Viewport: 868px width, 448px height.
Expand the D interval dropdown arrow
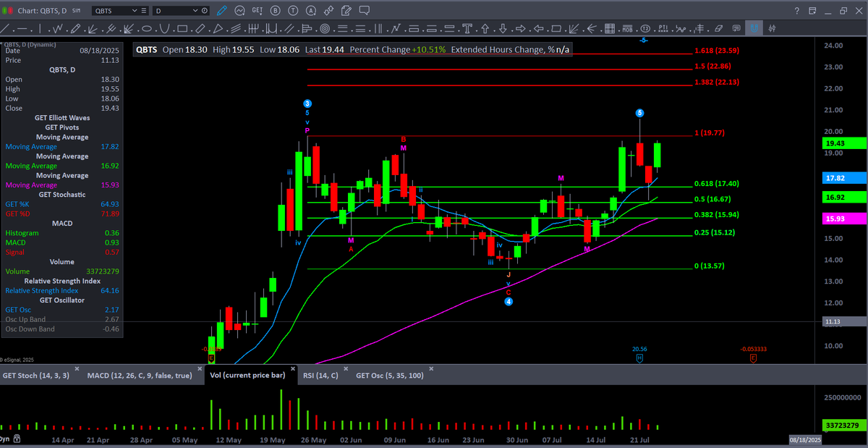coord(195,11)
